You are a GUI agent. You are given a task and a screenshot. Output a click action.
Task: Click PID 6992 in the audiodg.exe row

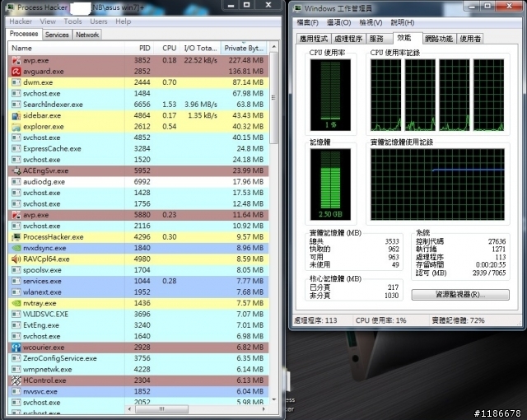point(142,182)
